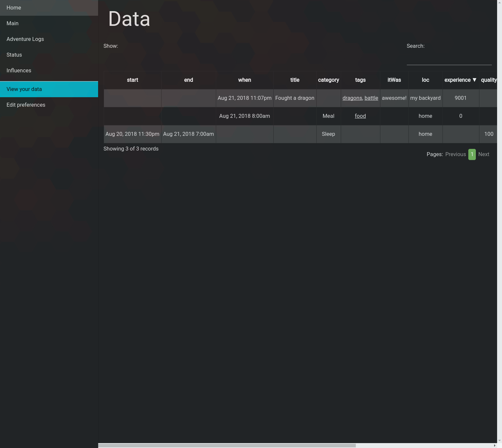Screen dimensions: 502x448
Task: Open the food tag link
Action: pos(360,116)
